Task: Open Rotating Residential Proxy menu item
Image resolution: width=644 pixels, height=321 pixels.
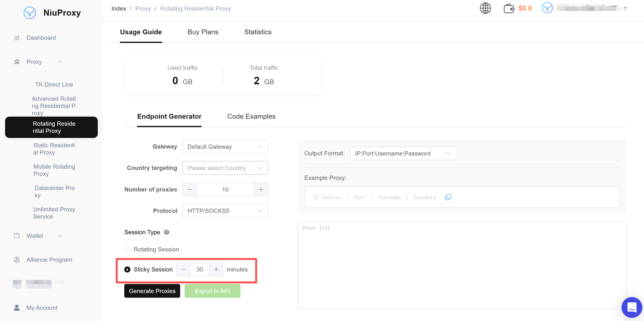Action: pos(51,127)
